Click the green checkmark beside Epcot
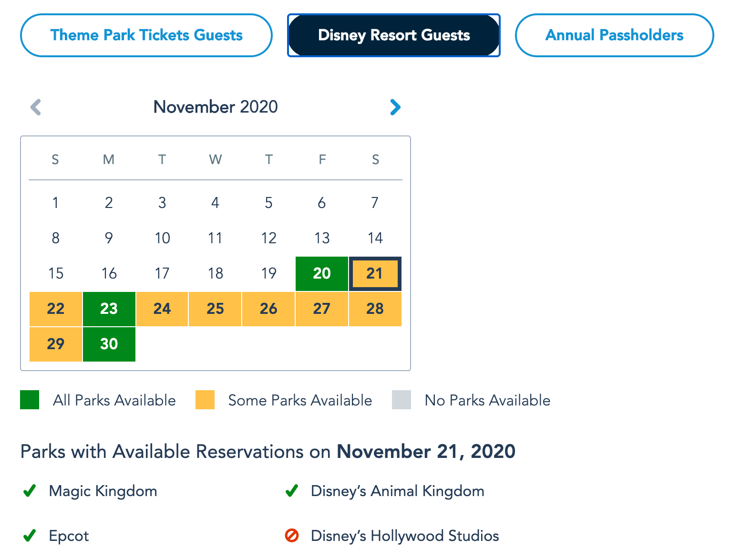Image resolution: width=741 pixels, height=560 pixels. 30,536
